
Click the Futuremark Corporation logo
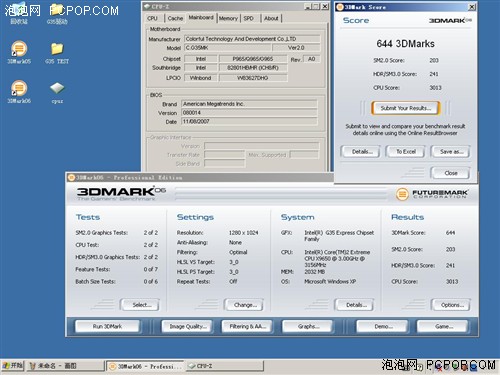432,194
